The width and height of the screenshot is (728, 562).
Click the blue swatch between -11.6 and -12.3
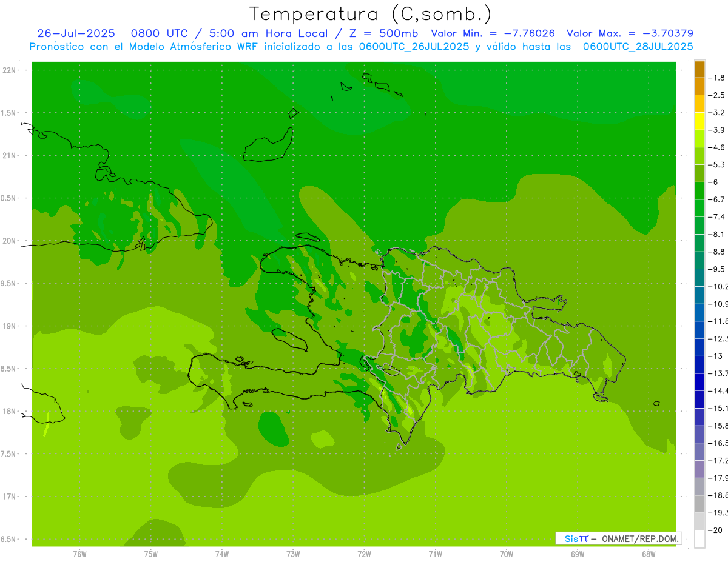click(699, 330)
